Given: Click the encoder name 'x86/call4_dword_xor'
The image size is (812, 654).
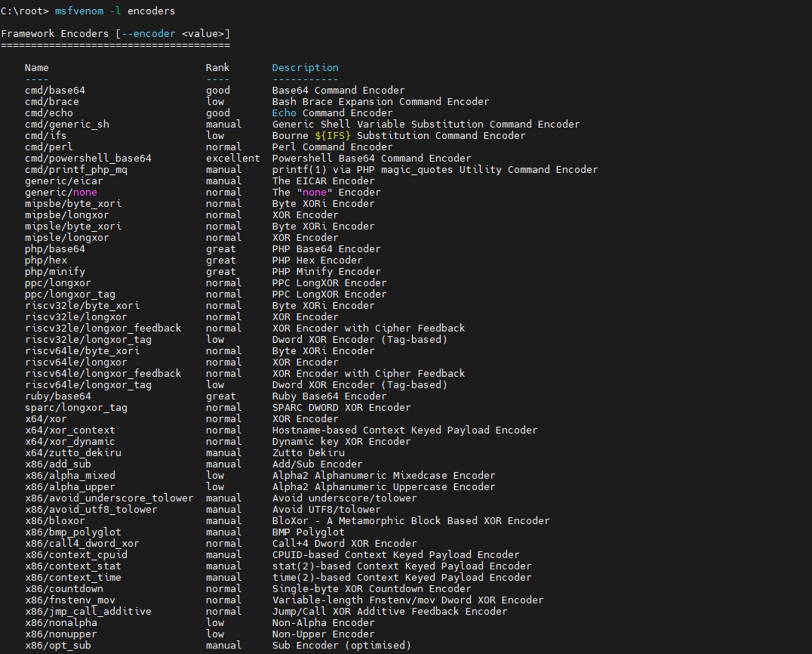Looking at the screenshot, I should pyautogui.click(x=82, y=544).
